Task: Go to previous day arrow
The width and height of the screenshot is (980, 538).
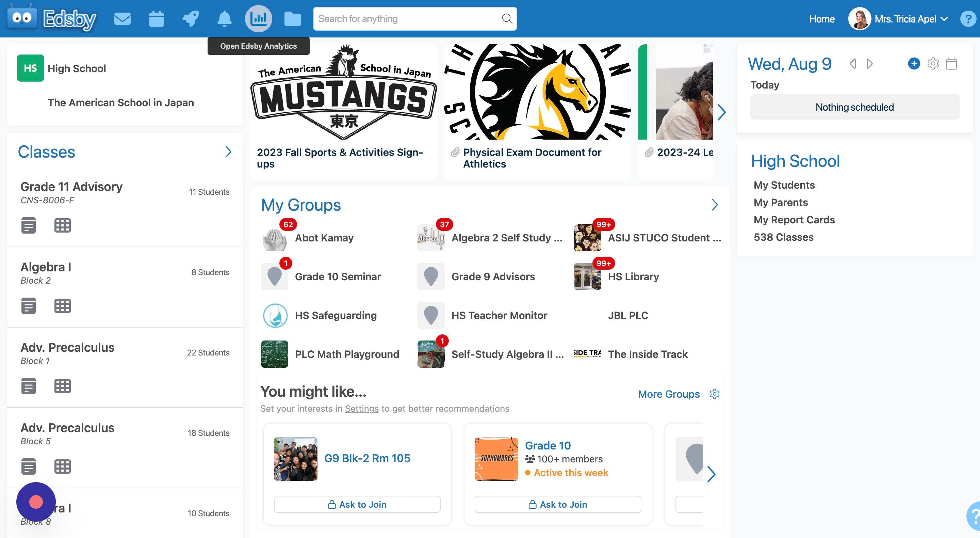Action: pos(852,64)
